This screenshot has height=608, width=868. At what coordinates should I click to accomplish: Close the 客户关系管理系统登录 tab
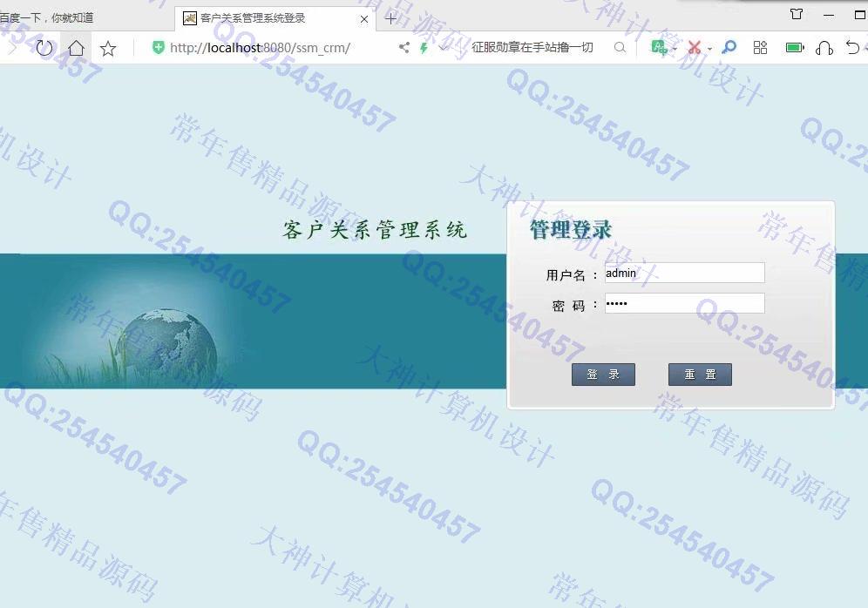(364, 19)
